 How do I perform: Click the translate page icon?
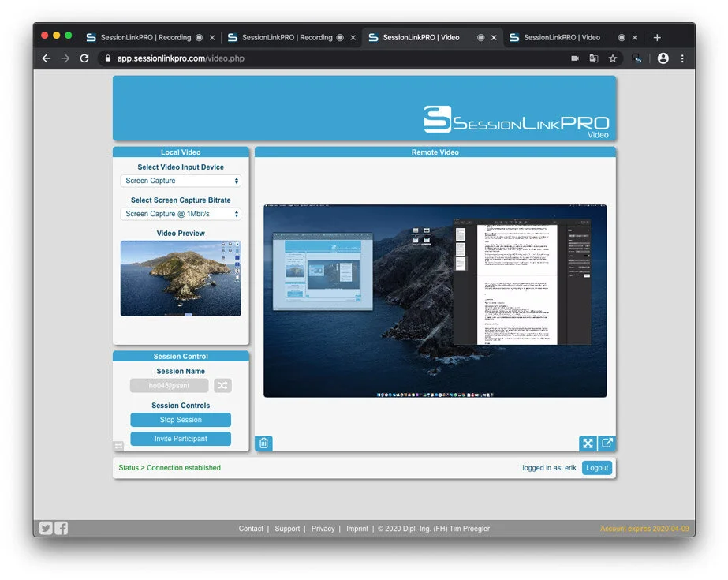[594, 58]
